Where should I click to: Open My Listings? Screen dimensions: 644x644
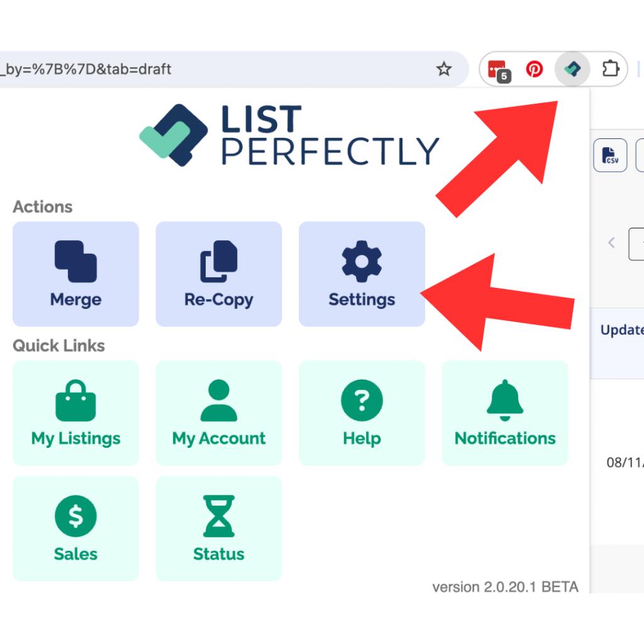[x=75, y=413]
